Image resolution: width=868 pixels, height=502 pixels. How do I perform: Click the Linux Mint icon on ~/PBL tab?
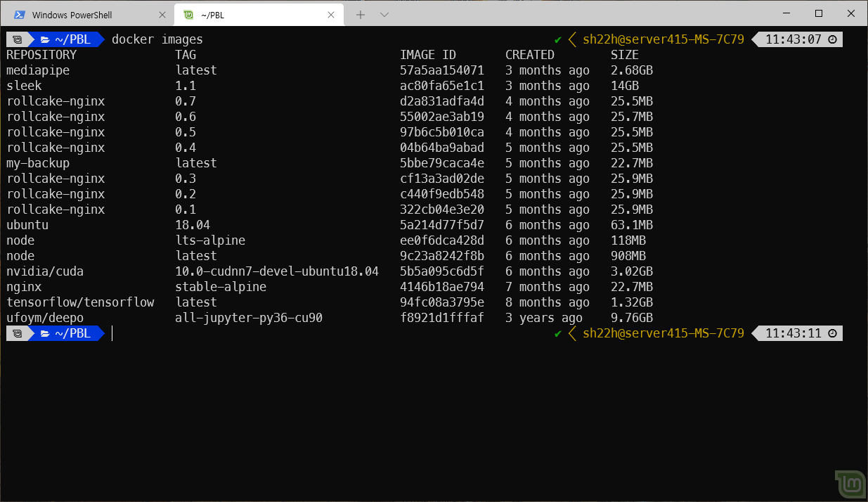pyautogui.click(x=188, y=15)
